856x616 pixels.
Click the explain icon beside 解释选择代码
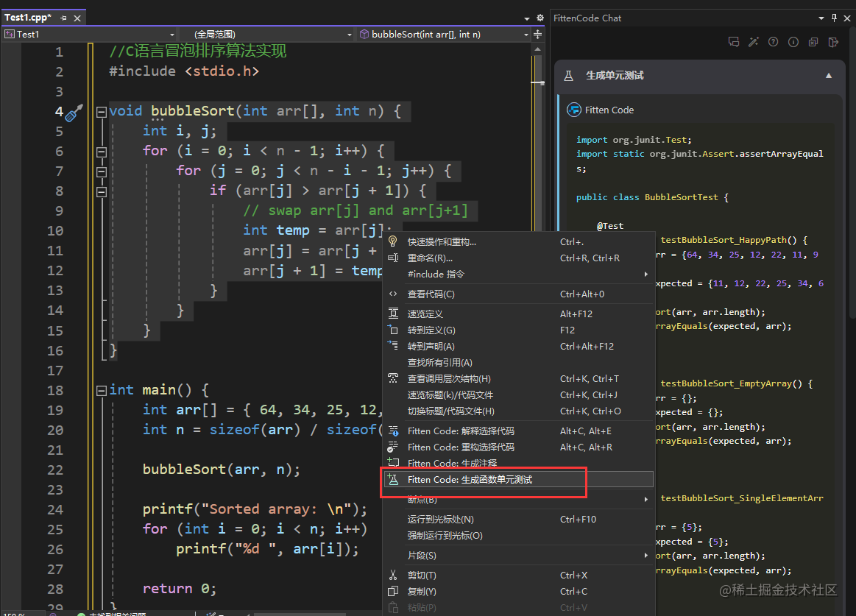393,431
